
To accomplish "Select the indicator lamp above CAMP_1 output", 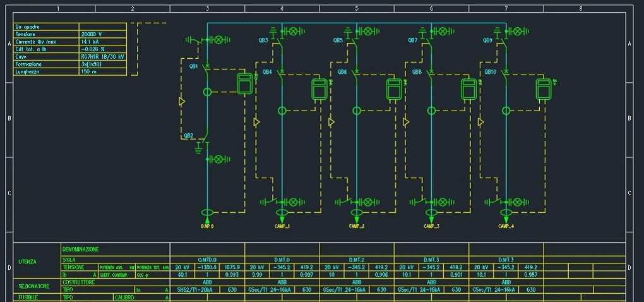I will 294,202.
